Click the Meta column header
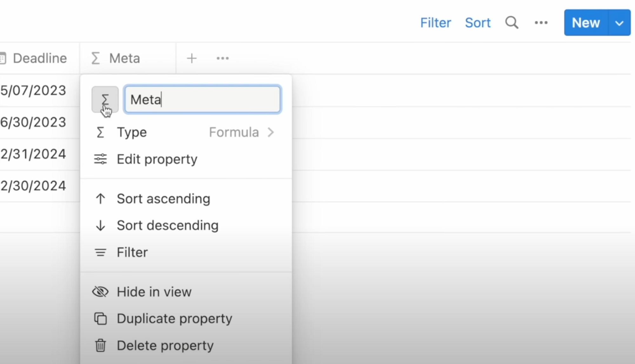Screen dimensions: 635x364 click(x=124, y=58)
